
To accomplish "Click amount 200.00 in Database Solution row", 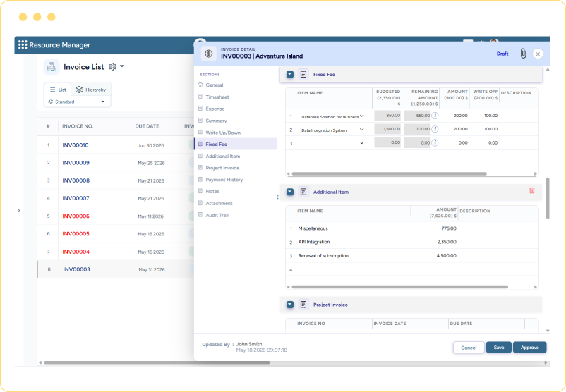I will (x=460, y=116).
